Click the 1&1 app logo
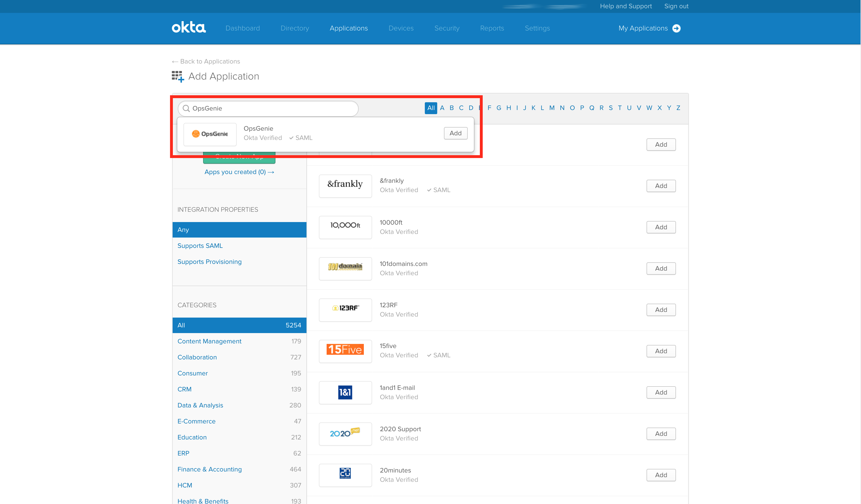Screen dimensions: 861x504 click(x=345, y=392)
